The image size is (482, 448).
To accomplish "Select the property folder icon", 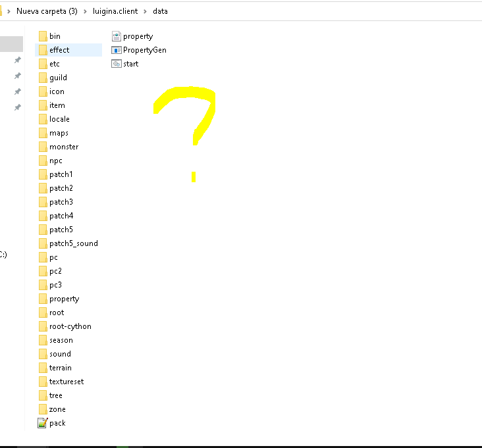I will coord(43,299).
